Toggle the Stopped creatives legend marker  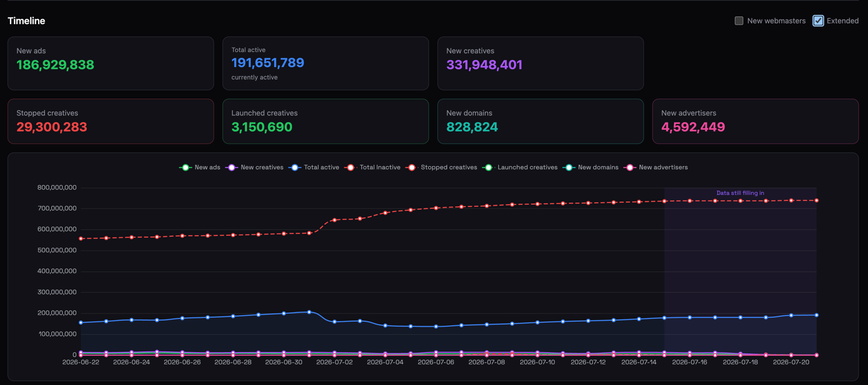(x=412, y=167)
